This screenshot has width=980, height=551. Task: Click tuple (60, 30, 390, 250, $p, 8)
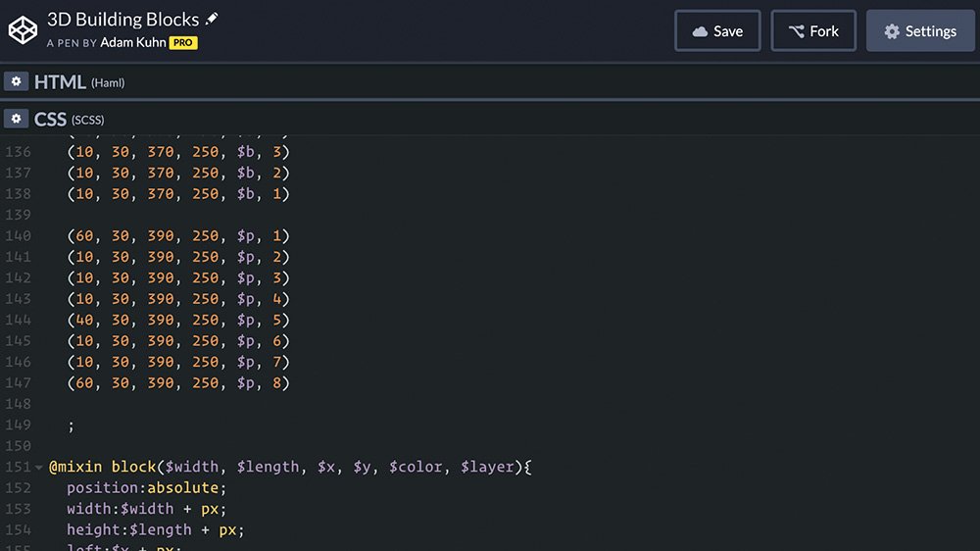click(178, 382)
